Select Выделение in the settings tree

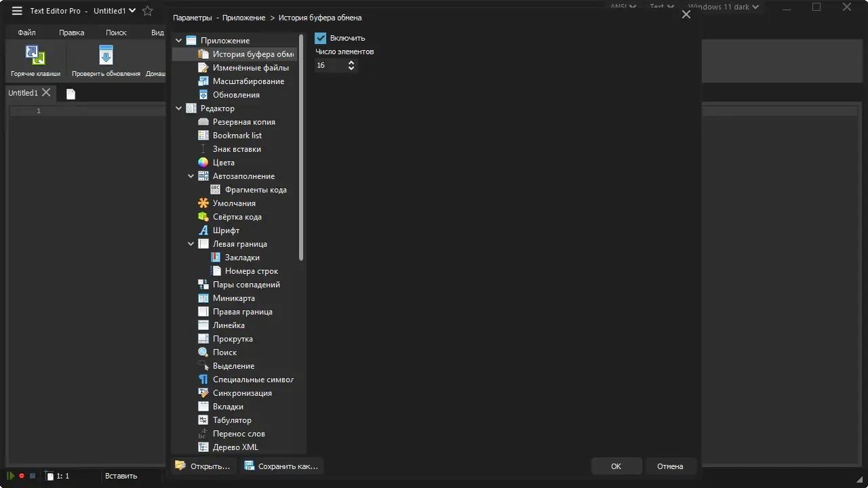point(234,366)
